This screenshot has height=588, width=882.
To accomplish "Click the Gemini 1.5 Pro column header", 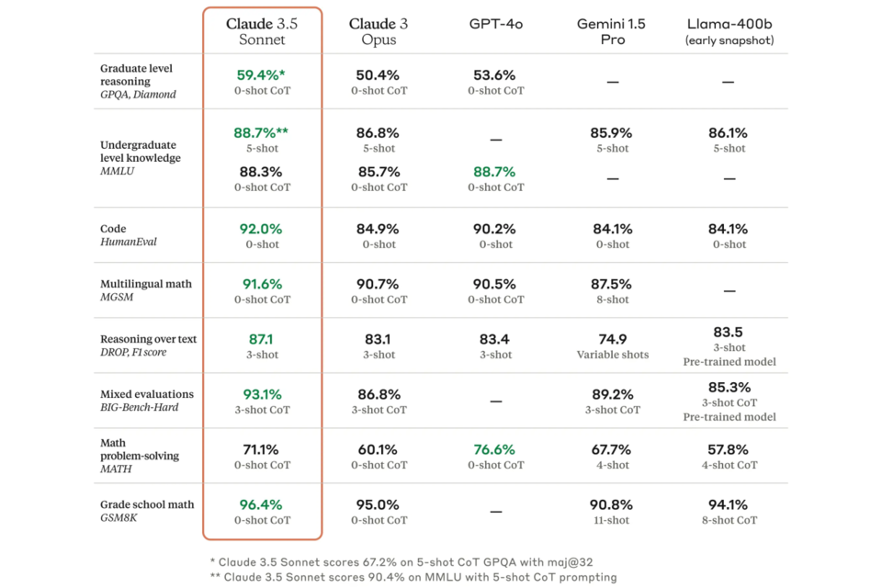I will [612, 31].
